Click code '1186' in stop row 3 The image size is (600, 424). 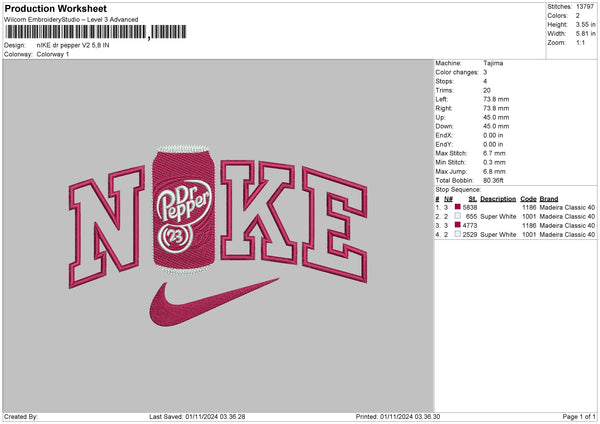(529, 226)
